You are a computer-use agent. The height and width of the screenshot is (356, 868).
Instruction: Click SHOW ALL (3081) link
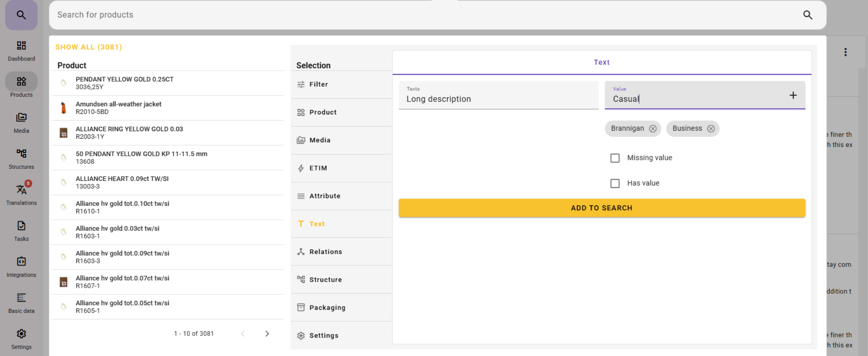click(89, 47)
